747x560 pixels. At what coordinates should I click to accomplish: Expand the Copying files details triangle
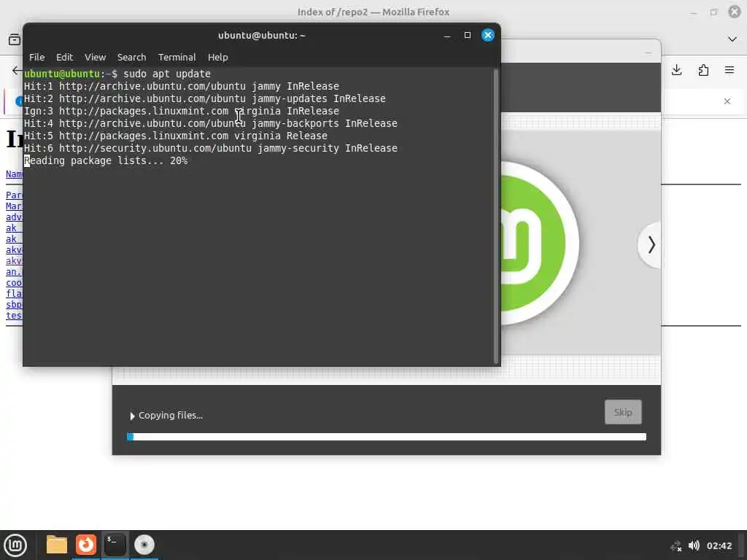pyautogui.click(x=132, y=416)
